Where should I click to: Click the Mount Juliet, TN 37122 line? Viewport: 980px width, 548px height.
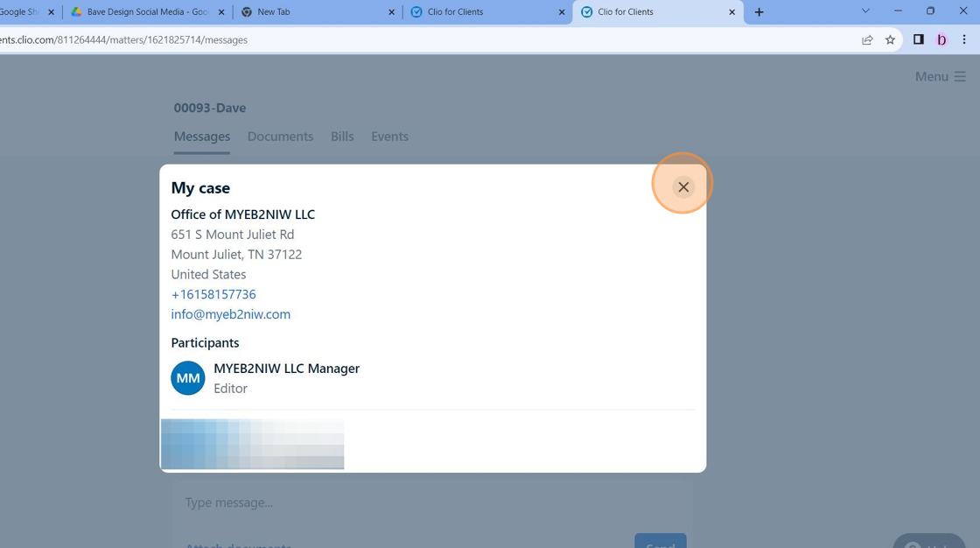[236, 255]
